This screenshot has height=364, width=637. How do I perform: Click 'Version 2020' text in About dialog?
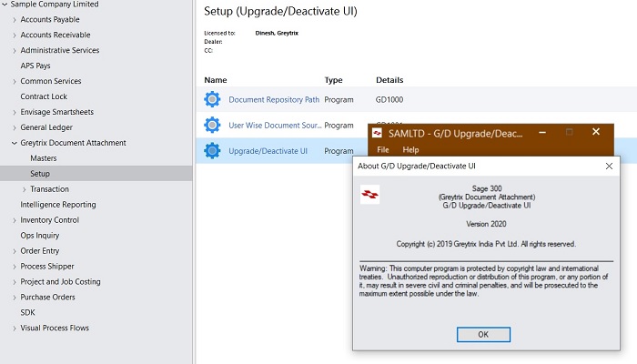pyautogui.click(x=486, y=224)
